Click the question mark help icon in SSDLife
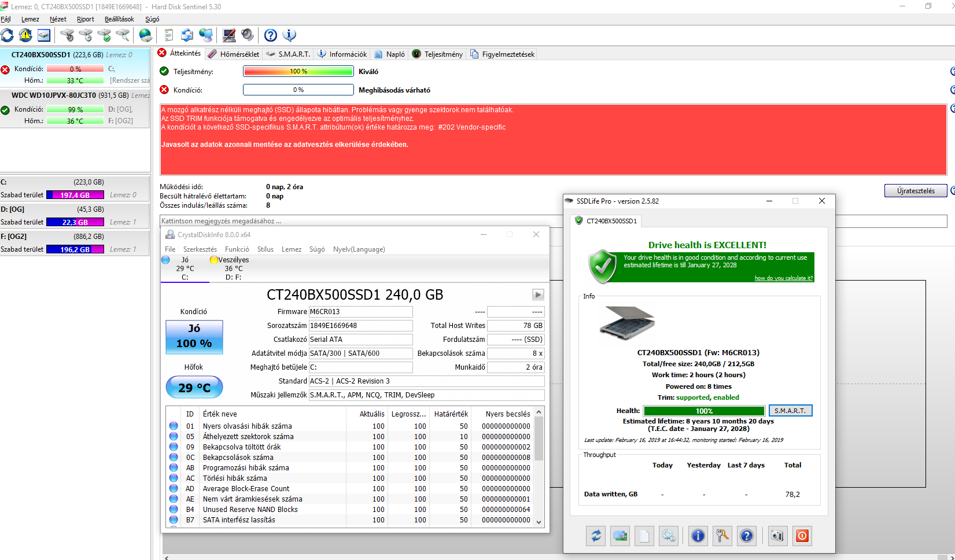Image resolution: width=955 pixels, height=560 pixels. coord(747,536)
